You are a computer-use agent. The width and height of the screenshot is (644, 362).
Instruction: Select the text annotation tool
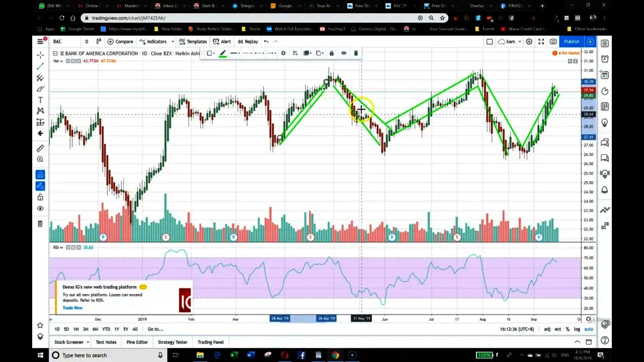coord(40,100)
